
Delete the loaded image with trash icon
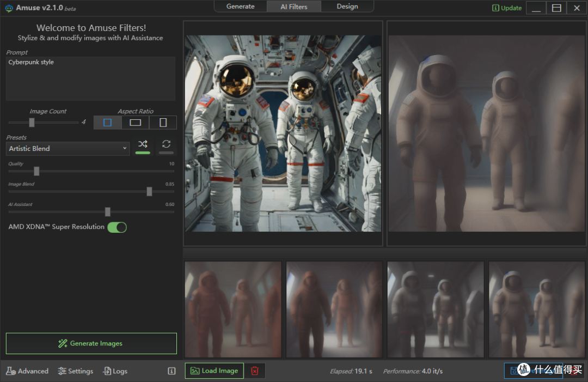(254, 371)
